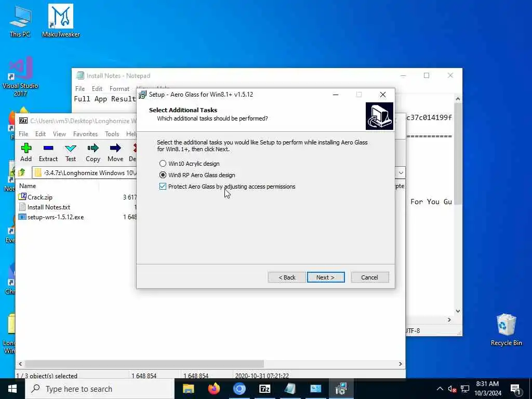
Task: Expand the 7-Zip address path dropdown
Action: (401, 172)
